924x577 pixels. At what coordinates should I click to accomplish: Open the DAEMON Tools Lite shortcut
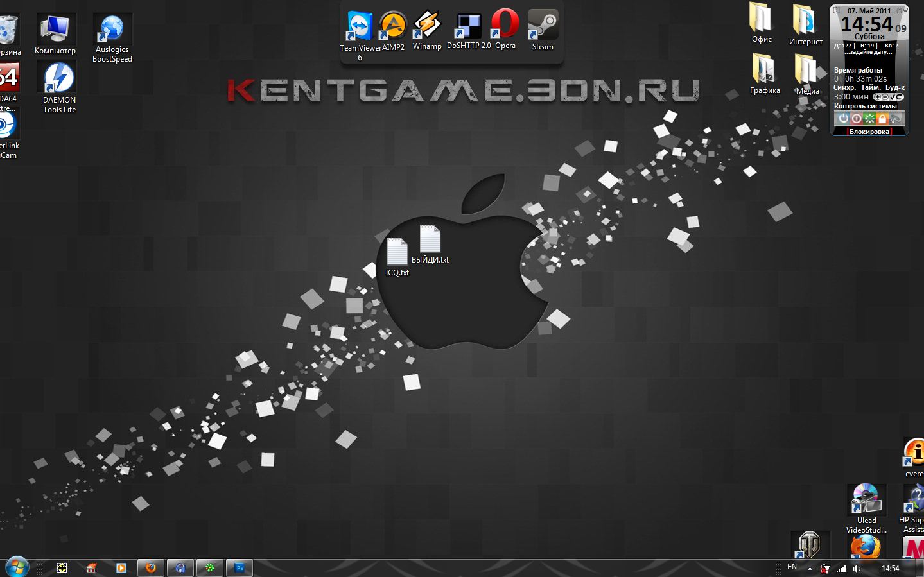(x=59, y=88)
